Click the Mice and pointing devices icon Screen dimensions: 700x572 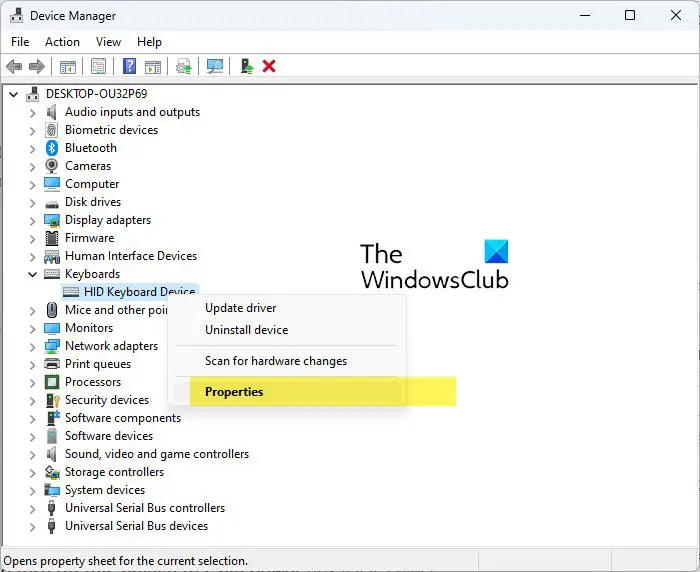(x=52, y=310)
